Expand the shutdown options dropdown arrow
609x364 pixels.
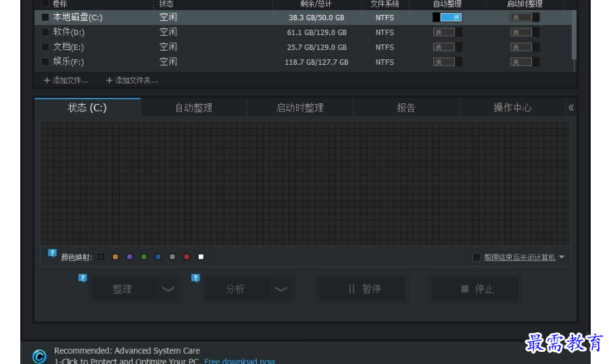click(x=562, y=257)
